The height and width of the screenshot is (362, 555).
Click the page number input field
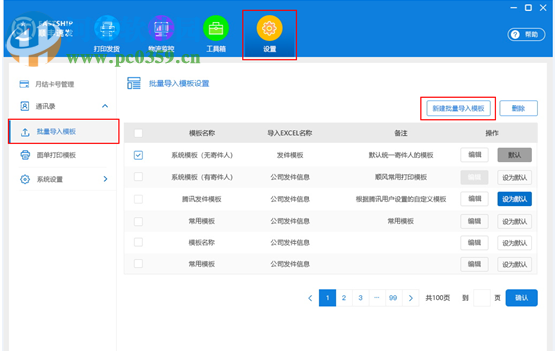(482, 298)
